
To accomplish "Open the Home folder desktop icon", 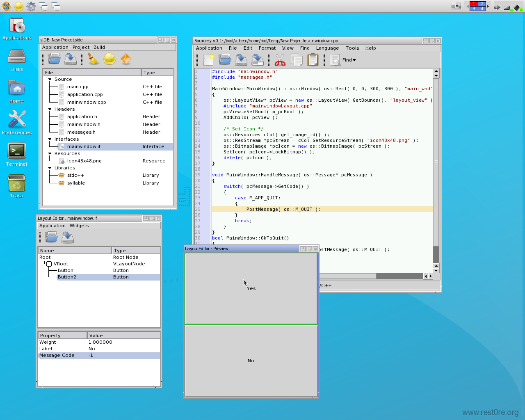I will (x=17, y=91).
